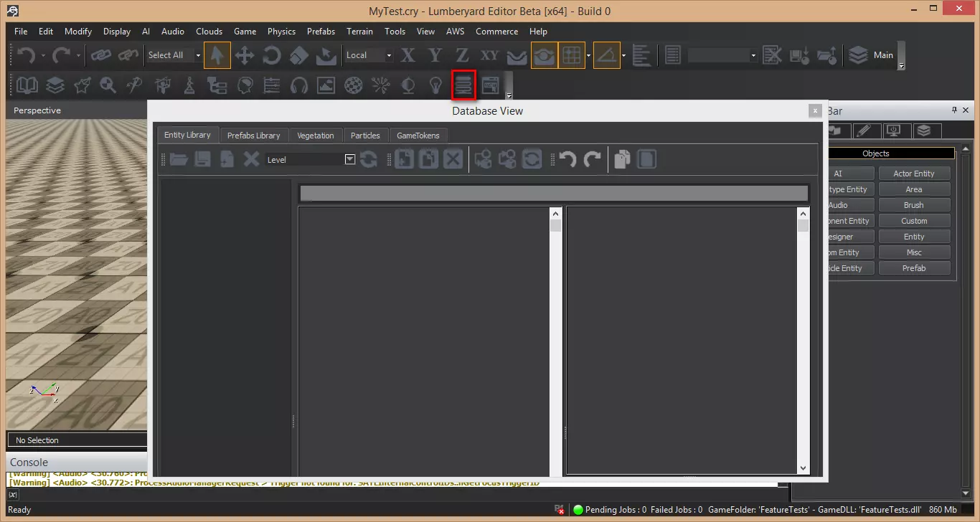
Task: Open the Terrain menu
Action: [359, 32]
